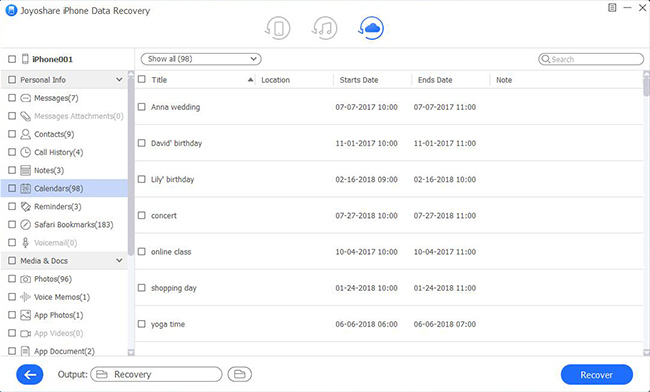Click the Reminders tag icon
The height and width of the screenshot is (392, 650).
click(x=26, y=206)
